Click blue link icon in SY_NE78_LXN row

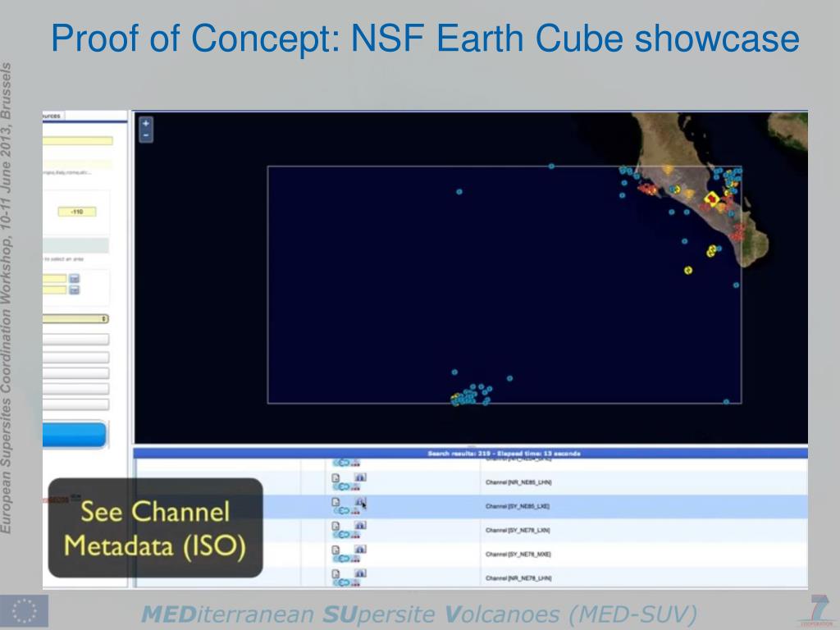342,535
